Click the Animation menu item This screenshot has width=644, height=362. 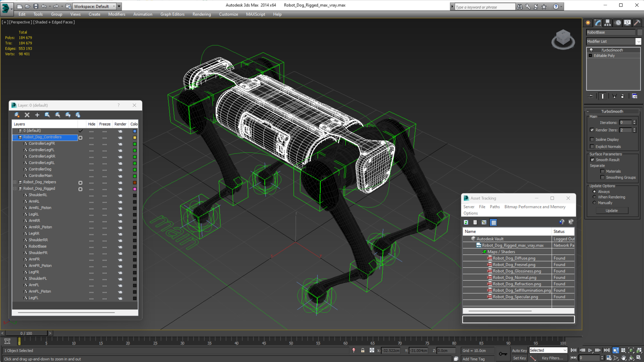click(142, 14)
